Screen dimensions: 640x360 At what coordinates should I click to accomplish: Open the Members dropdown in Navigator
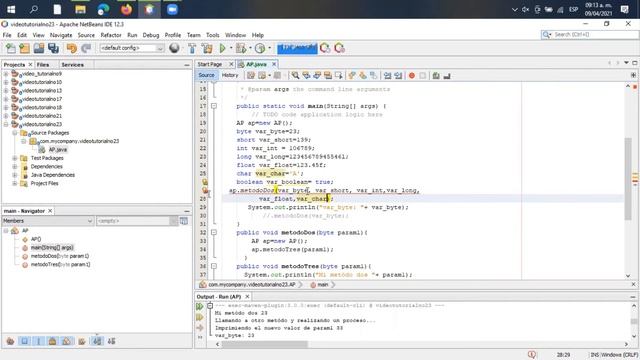tap(48, 221)
